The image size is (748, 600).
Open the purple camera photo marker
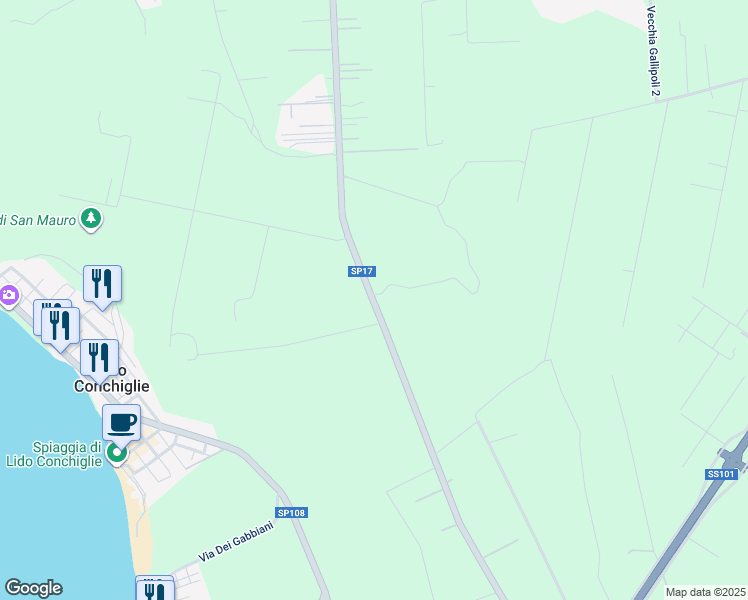pos(8,296)
